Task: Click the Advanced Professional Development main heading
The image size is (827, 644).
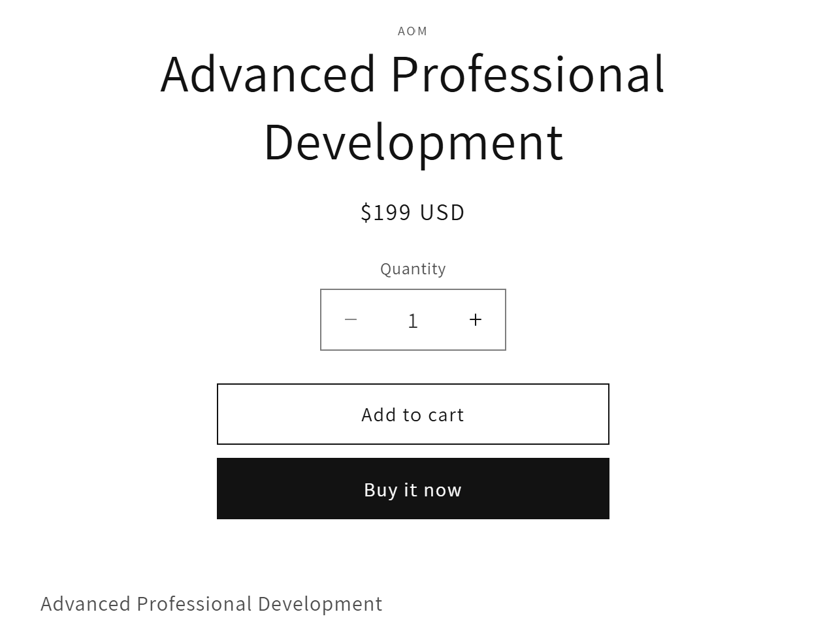Action: (413, 107)
